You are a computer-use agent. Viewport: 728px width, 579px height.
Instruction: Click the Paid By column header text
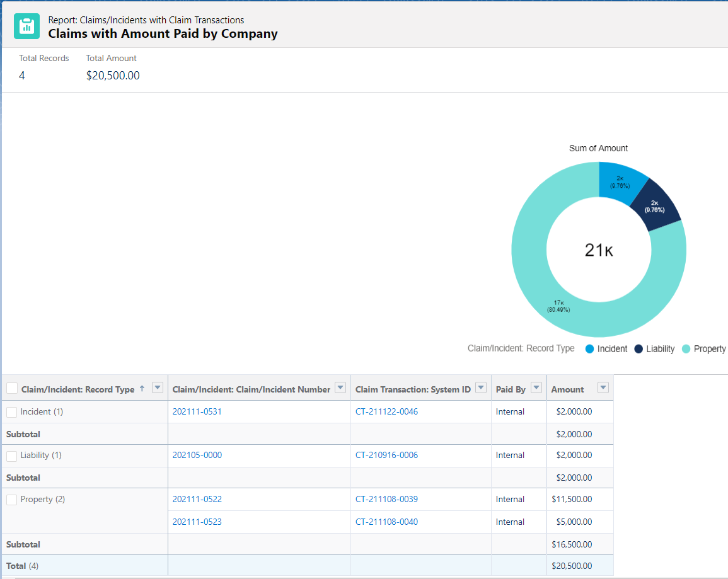[x=511, y=389]
